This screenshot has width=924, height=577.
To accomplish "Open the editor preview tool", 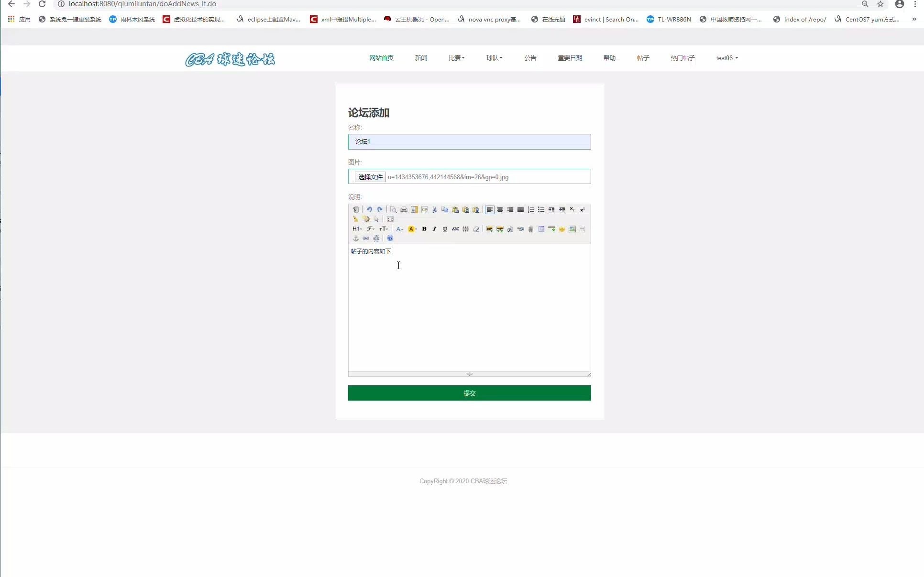I will [x=393, y=209].
